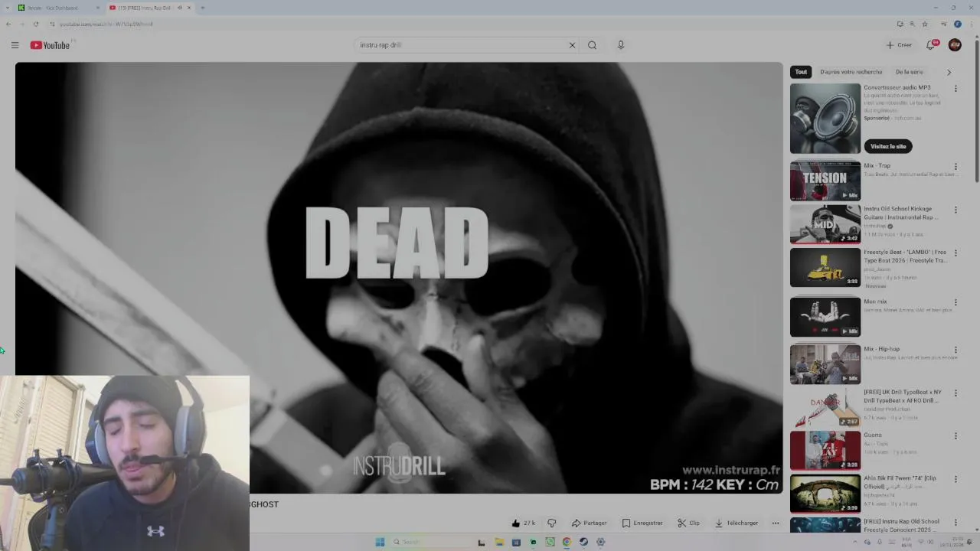Screen dimensions: 980x551
Task: Open more actions ellipsis below video
Action: coord(776,523)
